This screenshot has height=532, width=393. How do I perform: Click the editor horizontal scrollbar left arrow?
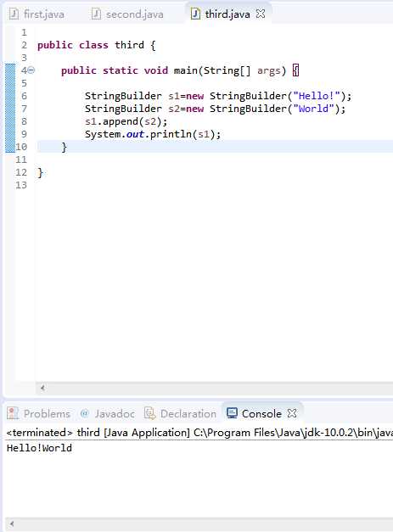click(42, 388)
